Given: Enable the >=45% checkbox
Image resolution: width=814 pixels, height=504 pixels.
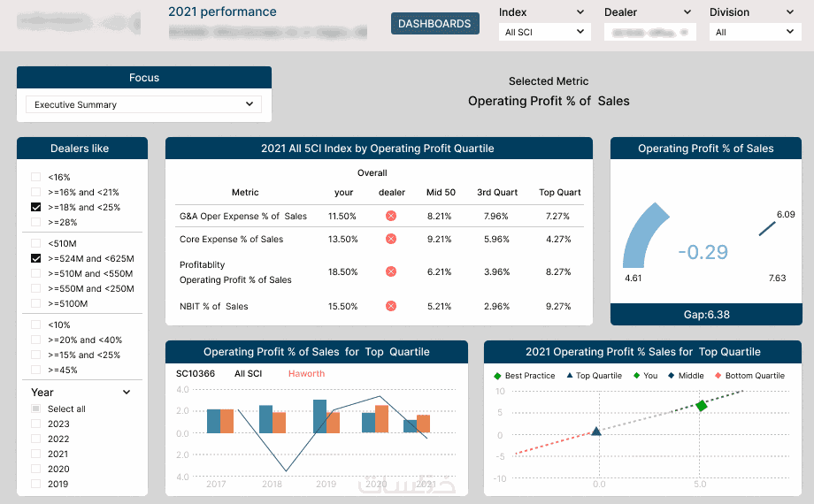Looking at the screenshot, I should pos(35,370).
